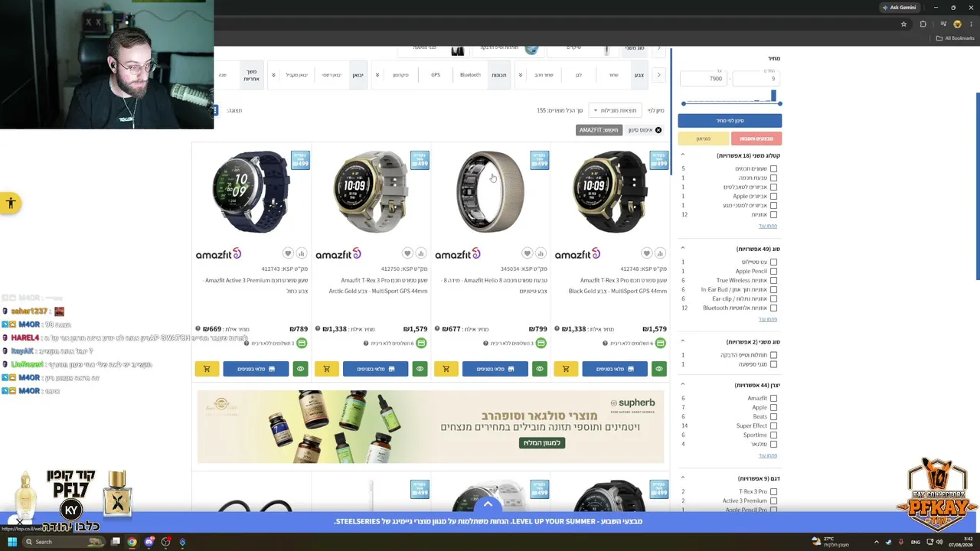980x551 pixels.
Task: Select the black color filter
Action: point(613,75)
